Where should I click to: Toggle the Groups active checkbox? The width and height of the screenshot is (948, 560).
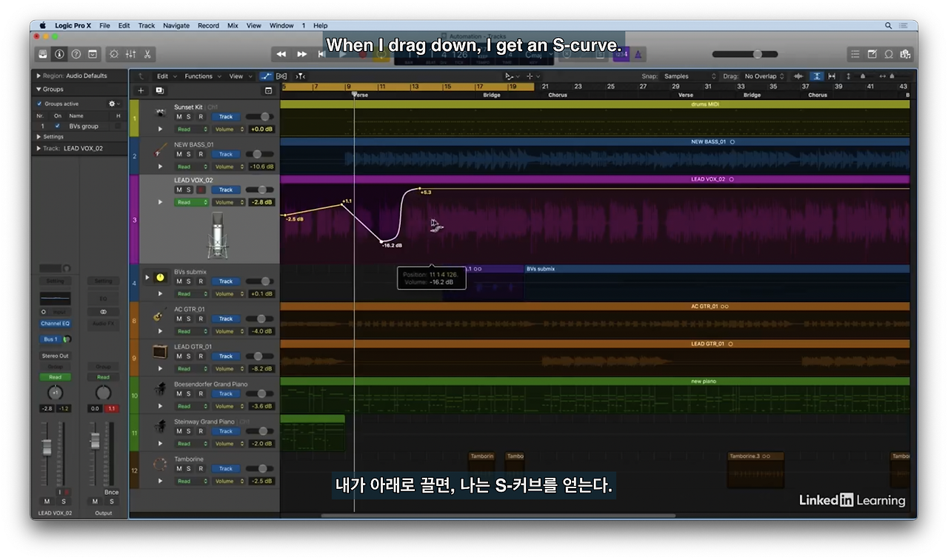[39, 104]
